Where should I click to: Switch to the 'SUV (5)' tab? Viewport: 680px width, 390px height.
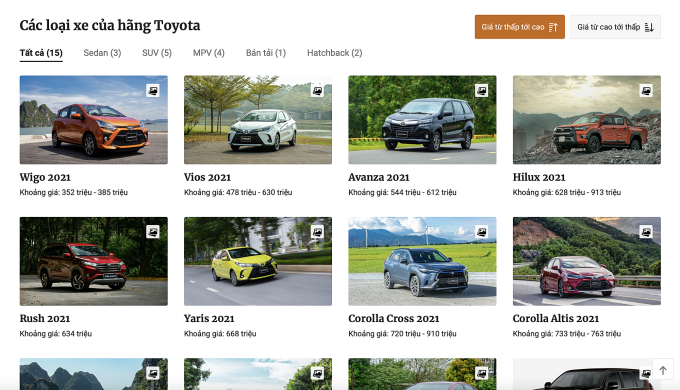157,53
